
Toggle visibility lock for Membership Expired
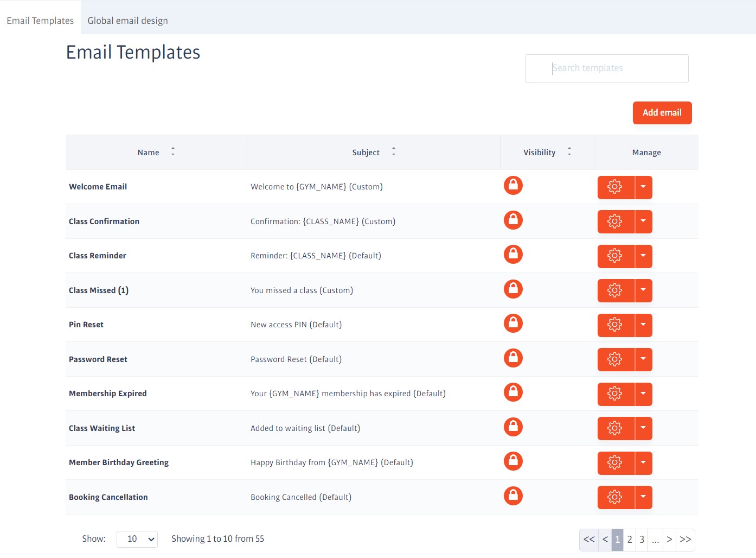point(513,392)
